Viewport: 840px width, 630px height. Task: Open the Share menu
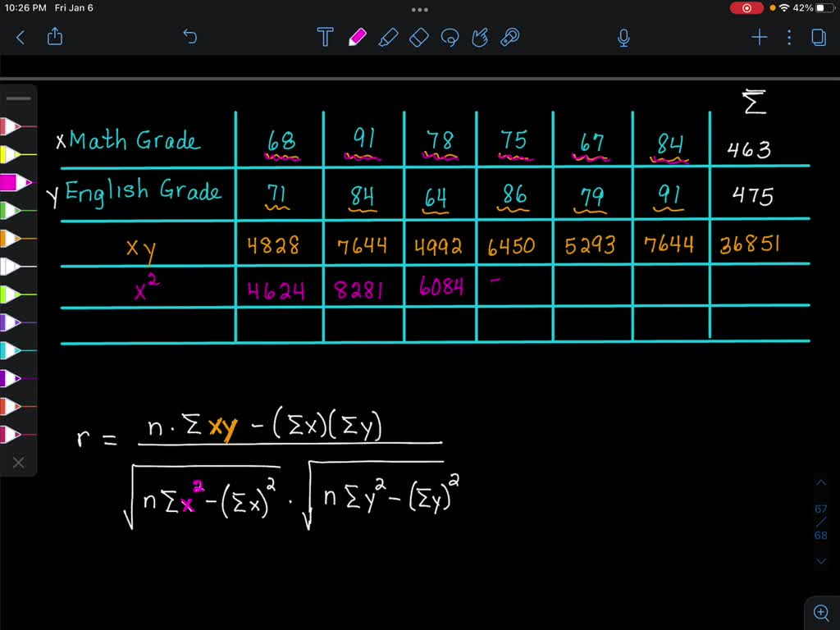point(55,37)
